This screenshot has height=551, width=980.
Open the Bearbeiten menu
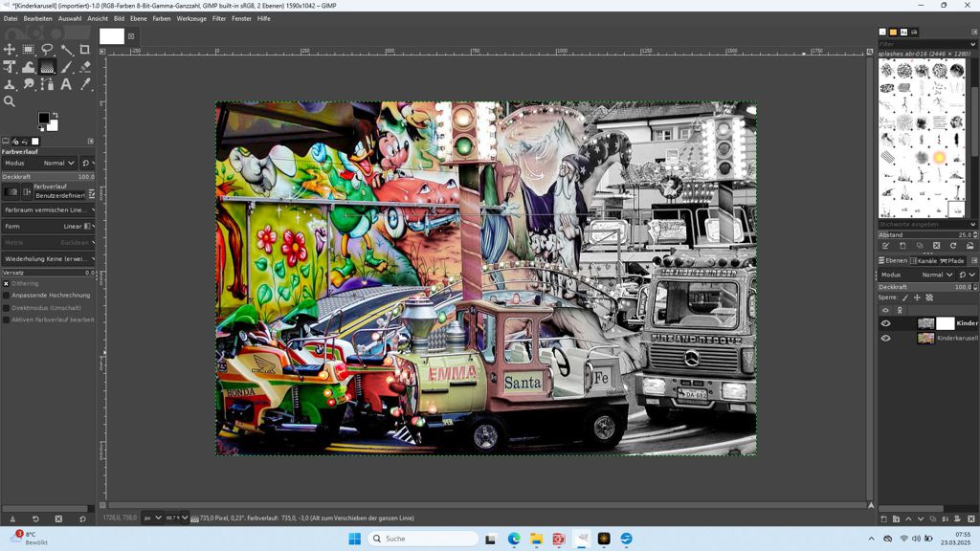click(x=37, y=19)
